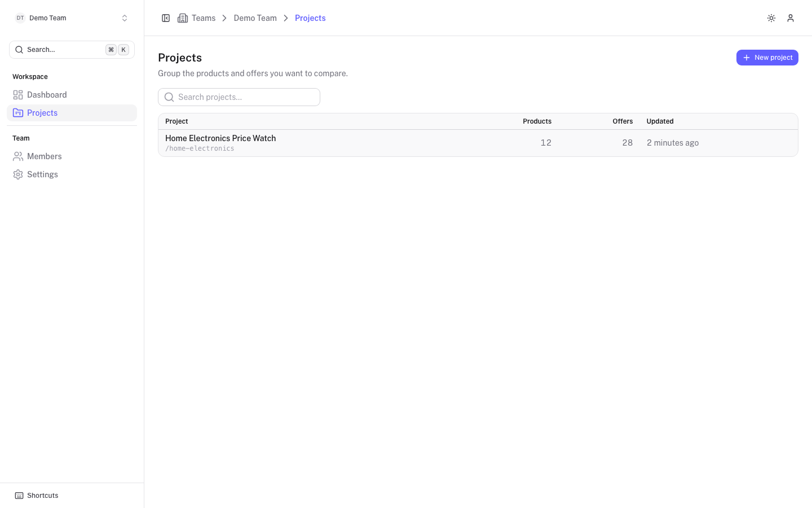Go to Members page
Screen dimensions: 812x508
[72, 156]
